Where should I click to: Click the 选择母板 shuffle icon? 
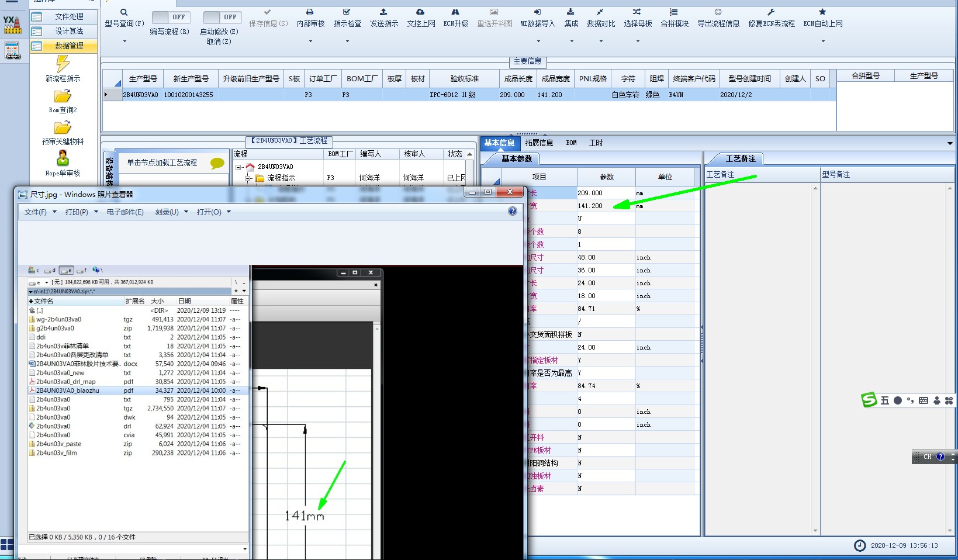click(x=637, y=12)
